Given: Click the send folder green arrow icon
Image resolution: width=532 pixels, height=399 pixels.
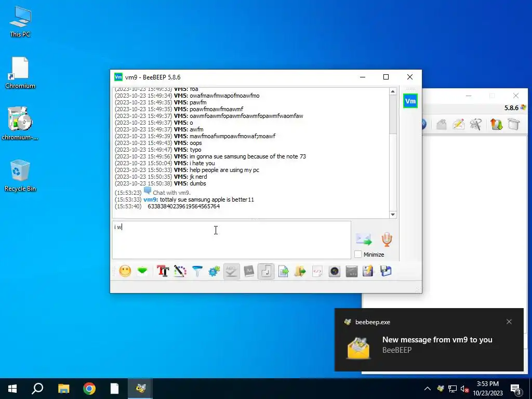Looking at the screenshot, I should [300, 271].
